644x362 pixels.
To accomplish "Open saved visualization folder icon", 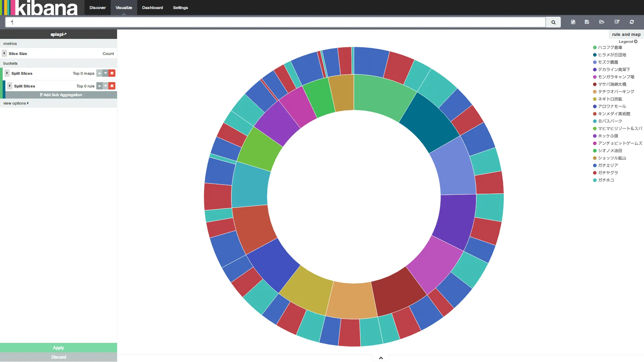I will [602, 22].
